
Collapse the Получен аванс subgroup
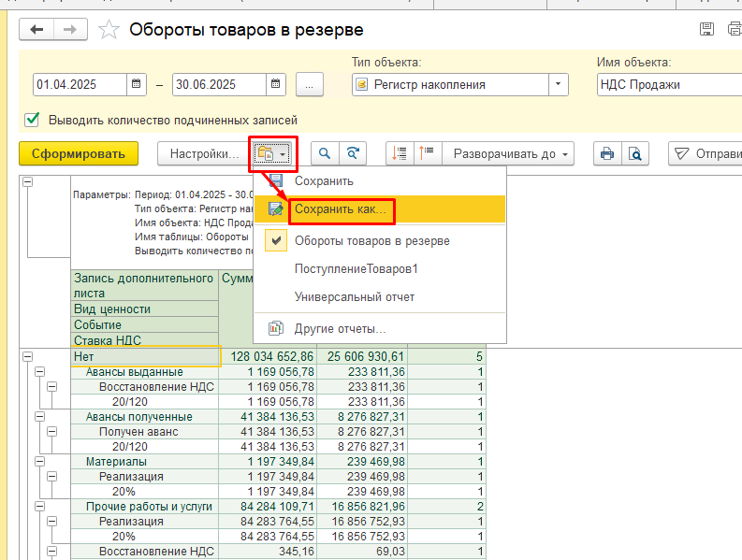(x=52, y=431)
